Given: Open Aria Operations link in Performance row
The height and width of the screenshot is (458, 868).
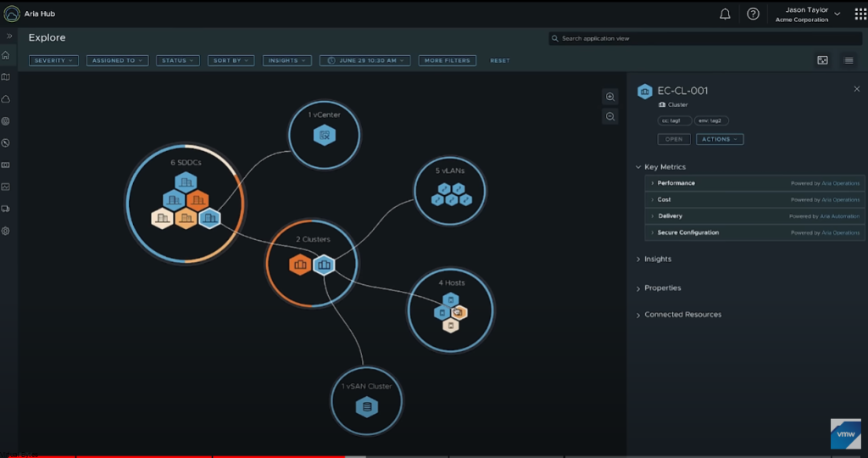Looking at the screenshot, I should (840, 183).
